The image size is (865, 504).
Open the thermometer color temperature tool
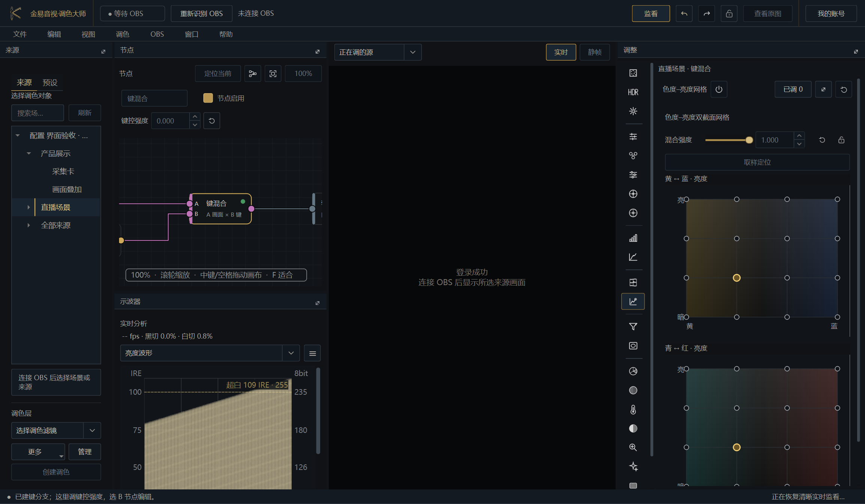pyautogui.click(x=633, y=409)
